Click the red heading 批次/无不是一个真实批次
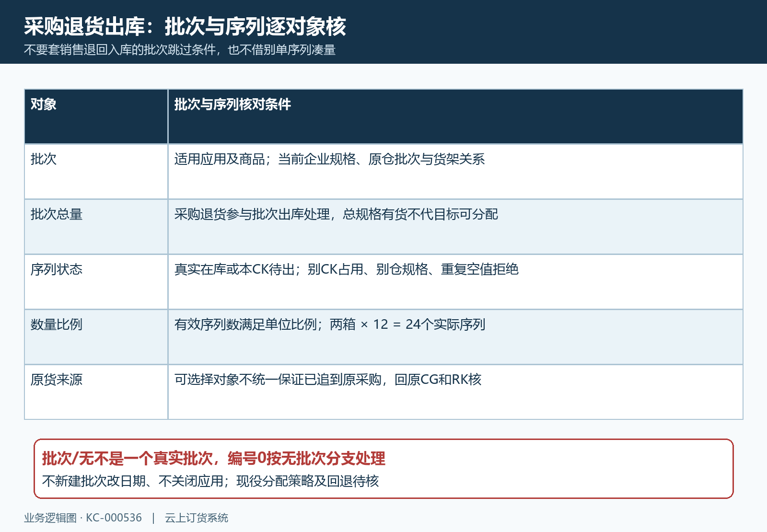This screenshot has height=532, width=767. point(214,459)
